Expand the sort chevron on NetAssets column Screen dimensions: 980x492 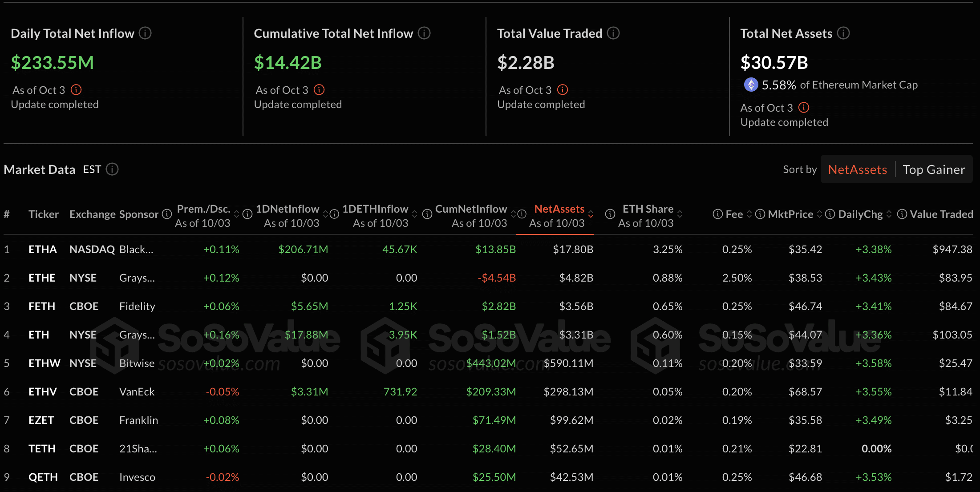click(591, 214)
